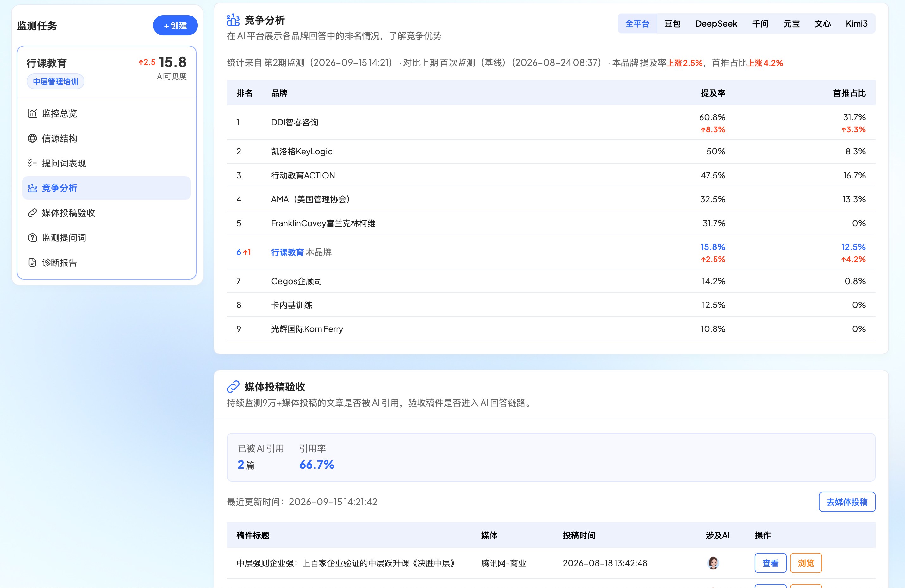The width and height of the screenshot is (905, 588).
Task: Select the 行课教育 task card title
Action: coord(47,63)
